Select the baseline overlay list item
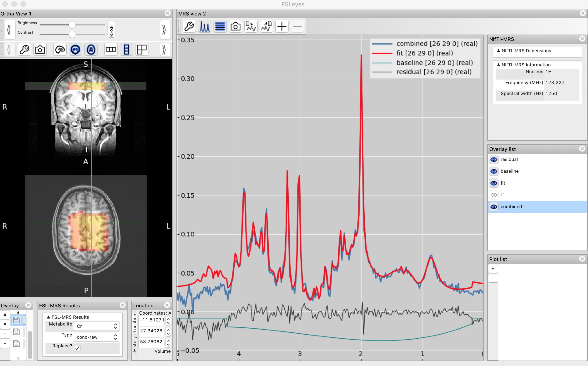588x366 pixels. pos(510,171)
